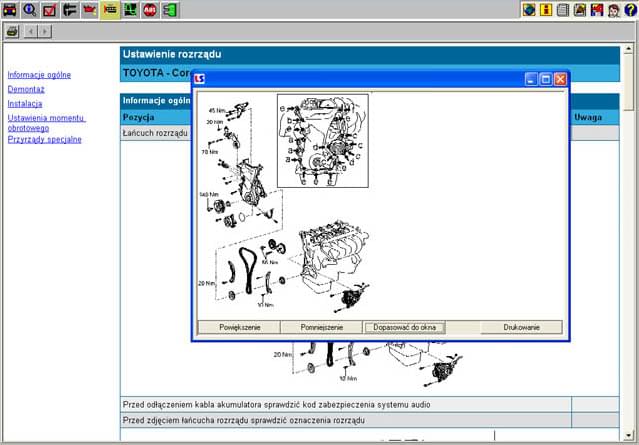Viewport: 639px width, 445px height.
Task: Click the Dopasować do okna button
Action: click(404, 327)
